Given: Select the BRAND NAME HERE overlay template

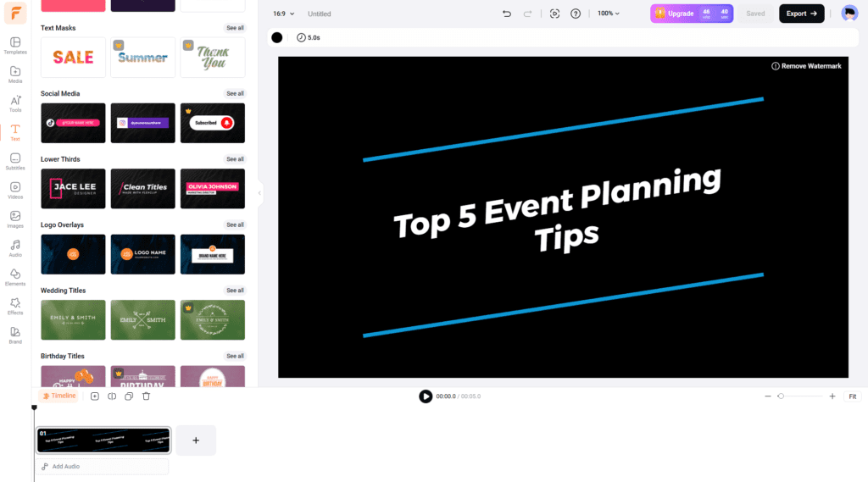Looking at the screenshot, I should tap(213, 254).
